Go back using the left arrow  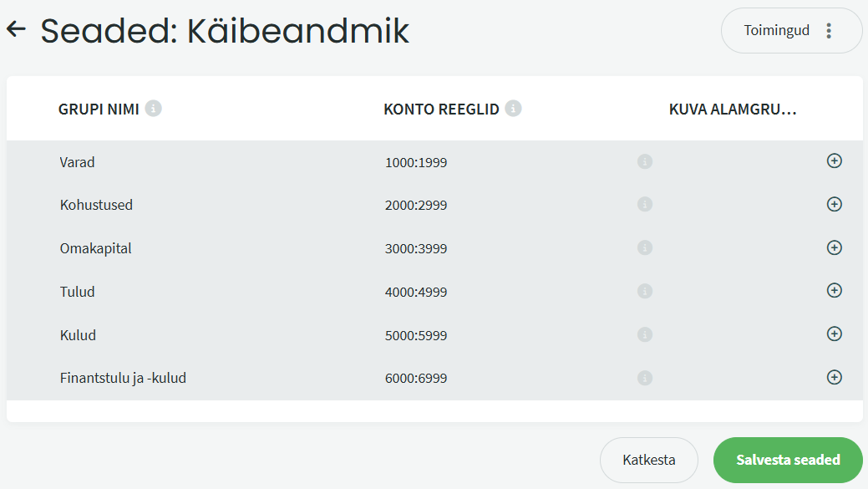(x=17, y=30)
